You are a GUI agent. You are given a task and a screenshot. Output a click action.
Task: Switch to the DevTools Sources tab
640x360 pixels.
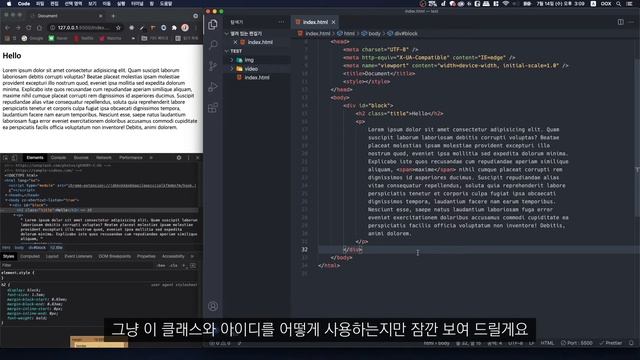(x=81, y=158)
